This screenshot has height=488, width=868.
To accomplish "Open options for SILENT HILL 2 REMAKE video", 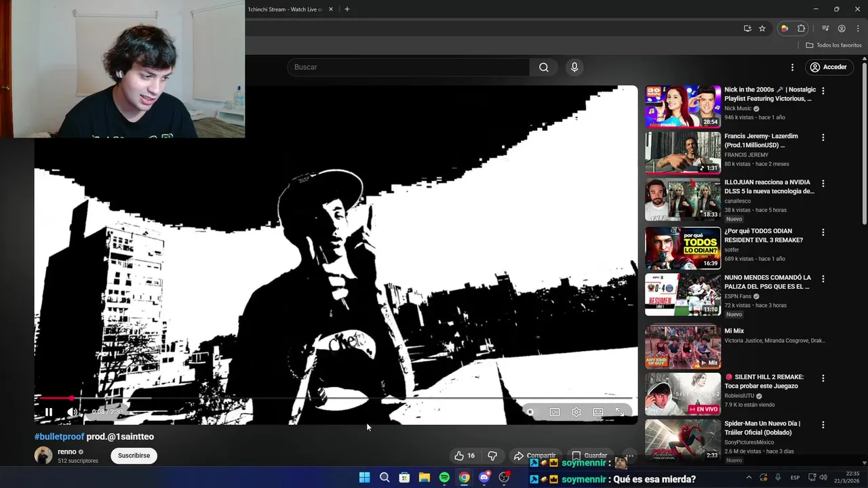I will pyautogui.click(x=823, y=378).
